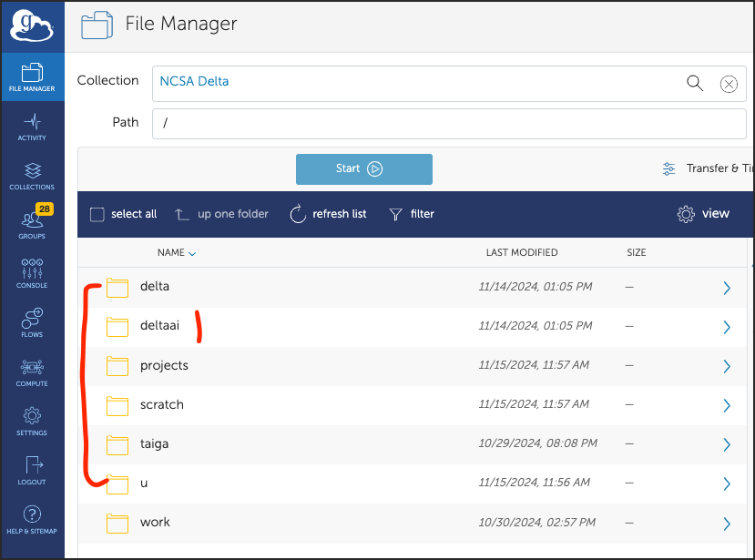Open Help & Sitemap
This screenshot has height=560, width=755.
pyautogui.click(x=32, y=520)
